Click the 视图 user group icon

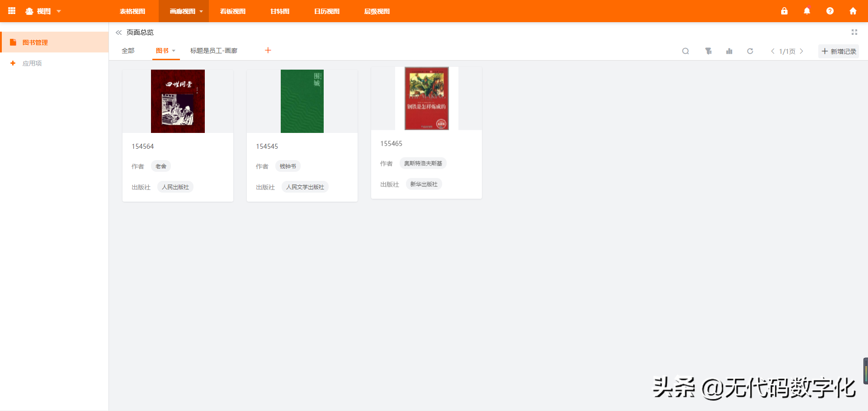coord(29,11)
